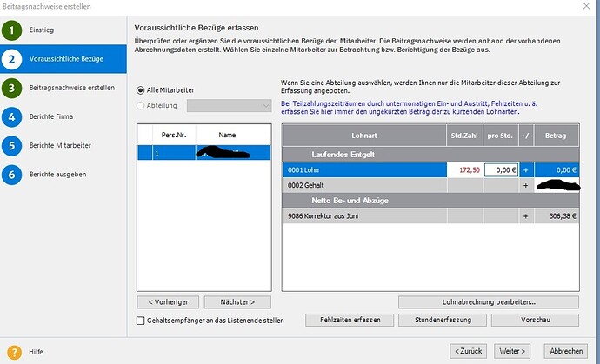This screenshot has width=600, height=364.
Task: Select the Voraussichtliche Bezüge step tab
Action: click(63, 59)
